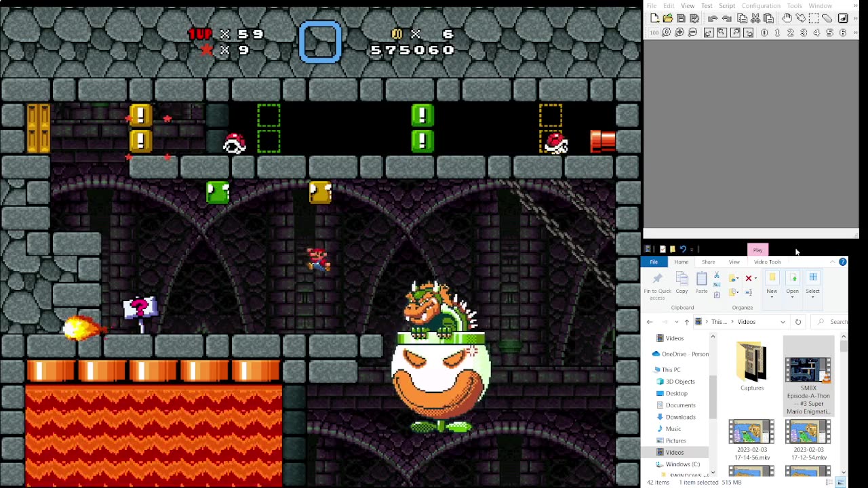Switch to section 3 in the editor

(803, 32)
